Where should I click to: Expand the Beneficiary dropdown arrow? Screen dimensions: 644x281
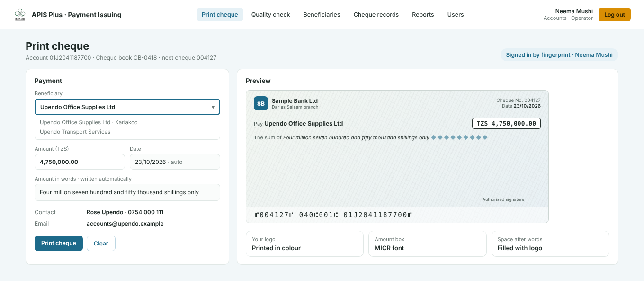[x=213, y=107]
